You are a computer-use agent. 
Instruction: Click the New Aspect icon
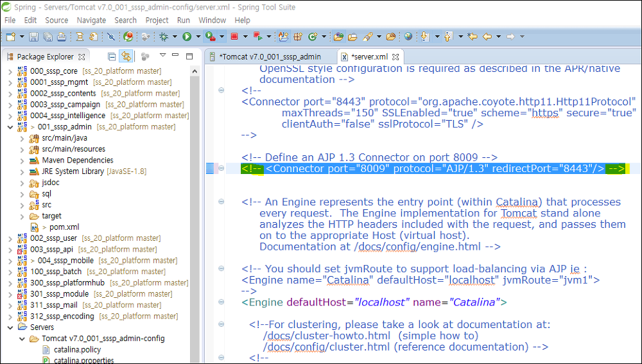(283, 37)
